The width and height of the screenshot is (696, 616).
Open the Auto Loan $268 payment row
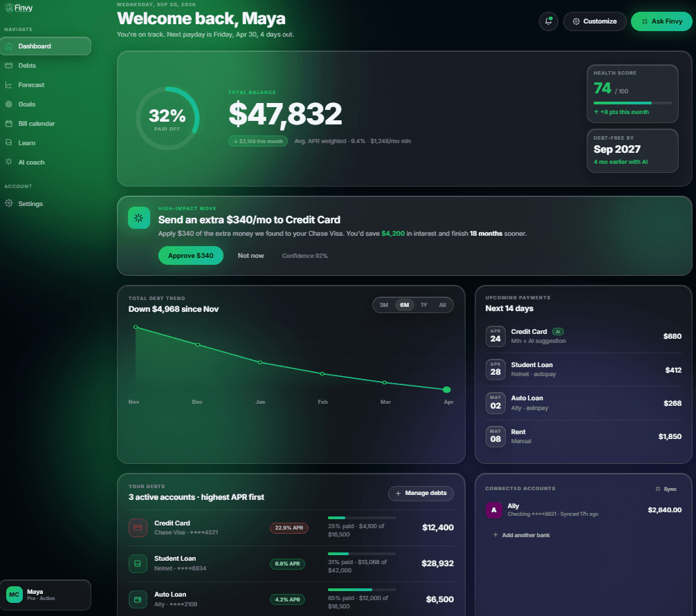click(583, 403)
